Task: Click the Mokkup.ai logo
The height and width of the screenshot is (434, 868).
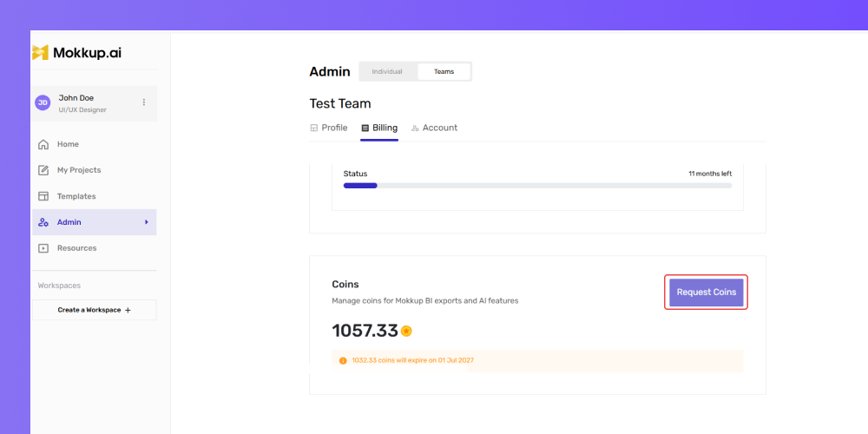Action: (77, 53)
